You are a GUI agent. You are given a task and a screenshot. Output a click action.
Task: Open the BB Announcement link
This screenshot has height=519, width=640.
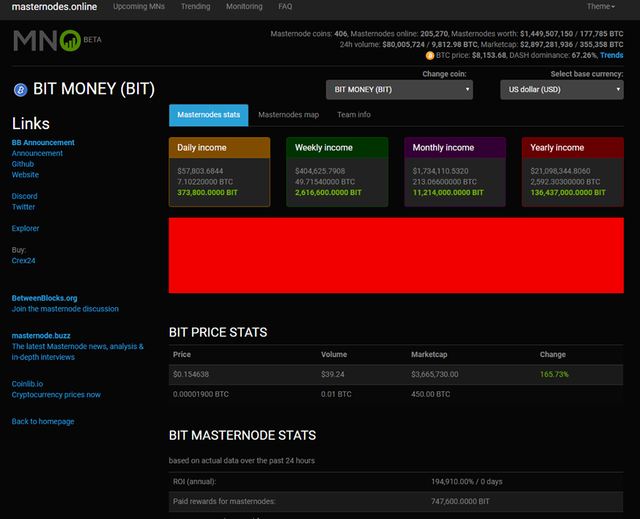point(43,143)
